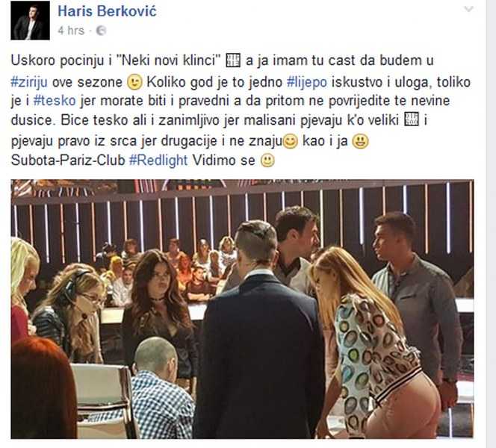Image resolution: width=496 pixels, height=448 pixels.
Task: Click the smiley emoji after Vidimo se
Action: (x=267, y=161)
